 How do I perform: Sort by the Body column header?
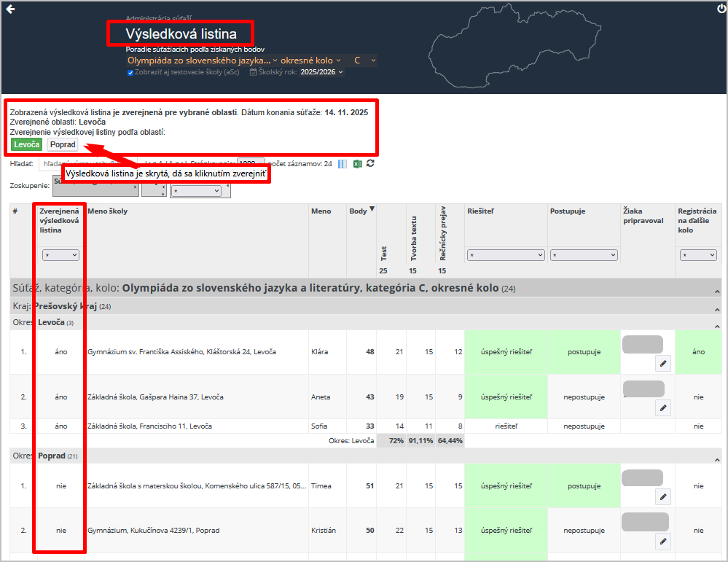[361, 211]
